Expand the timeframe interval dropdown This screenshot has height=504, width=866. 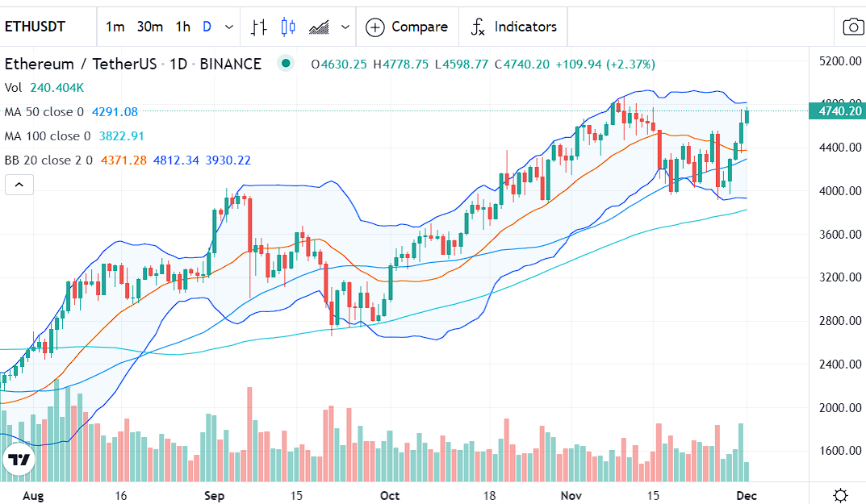pos(229,27)
